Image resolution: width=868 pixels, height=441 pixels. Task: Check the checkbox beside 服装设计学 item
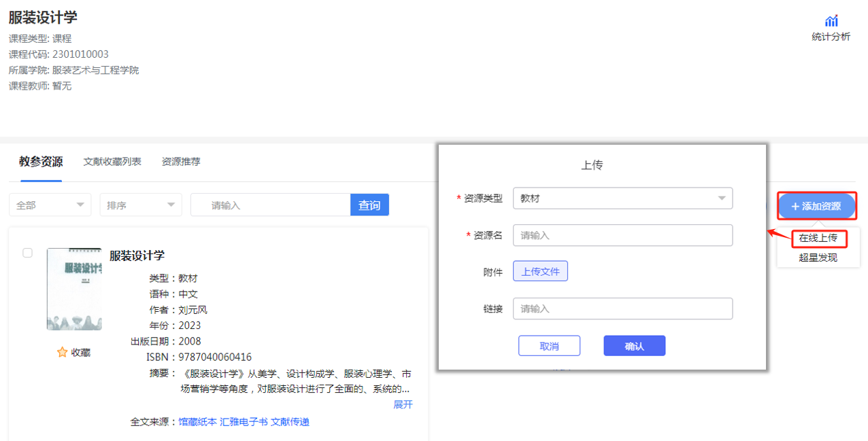click(x=27, y=253)
